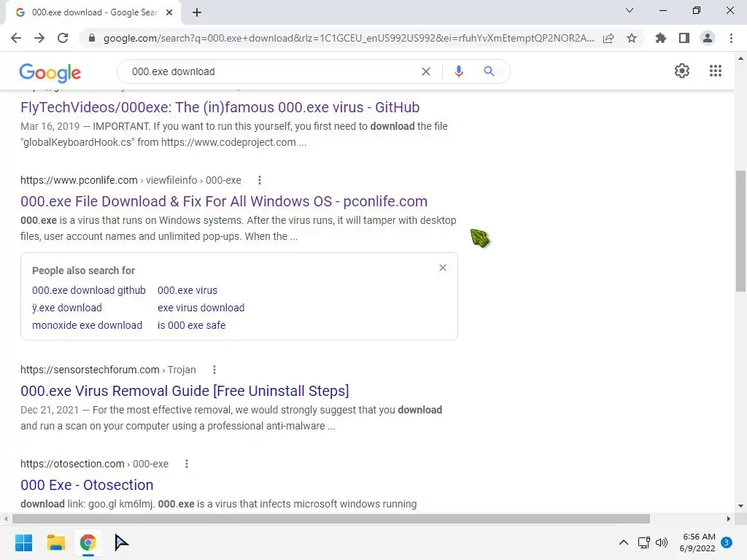Open the Chrome profile avatar
The width and height of the screenshot is (747, 560).
(x=708, y=38)
